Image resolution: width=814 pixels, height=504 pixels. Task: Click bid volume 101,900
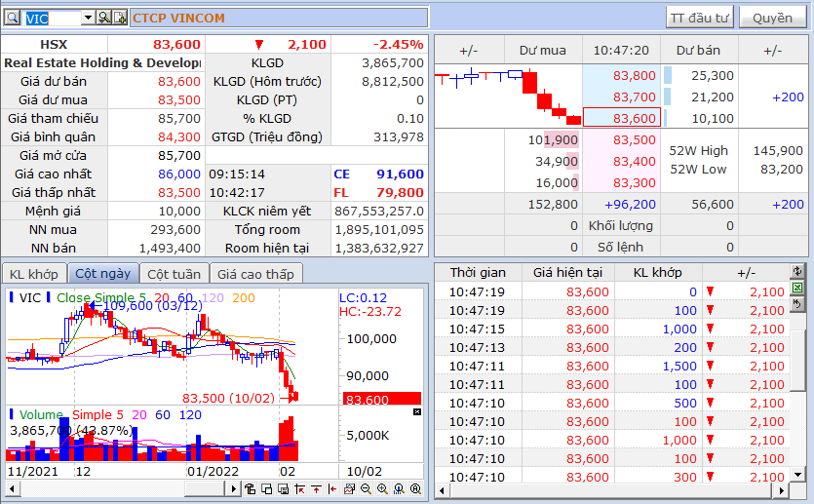pos(553,140)
